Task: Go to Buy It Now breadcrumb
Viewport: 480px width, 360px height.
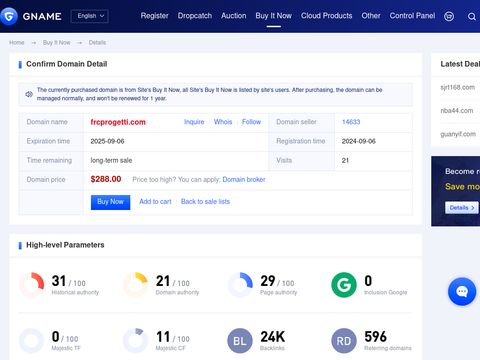Action: [x=57, y=43]
